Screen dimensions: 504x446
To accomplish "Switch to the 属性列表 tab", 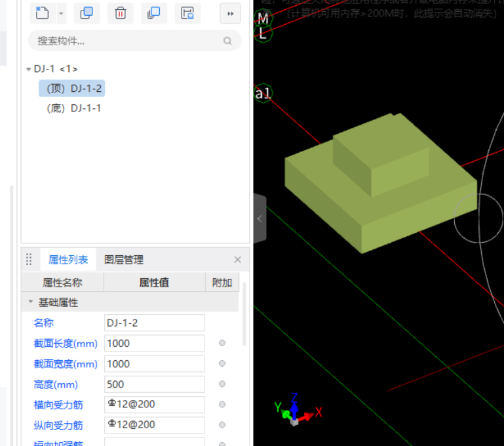I will tap(68, 260).
